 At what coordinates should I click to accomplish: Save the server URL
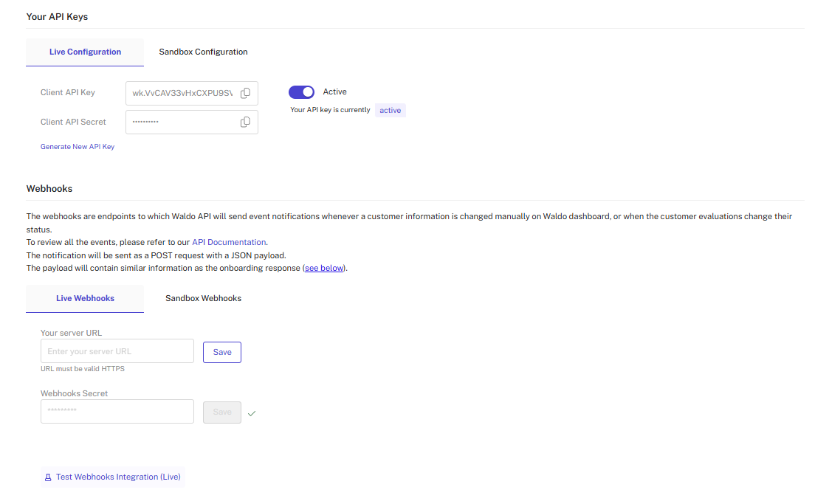pyautogui.click(x=222, y=352)
